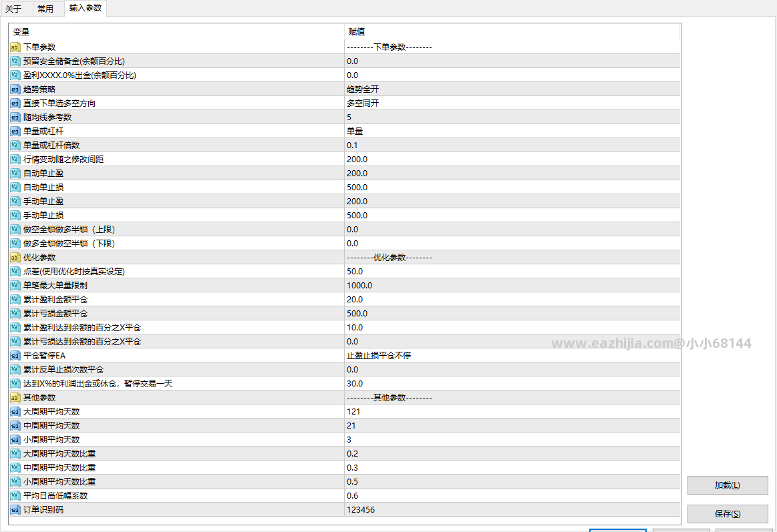Select the 做空全锁做多半锁（上限）row label
The width and height of the screenshot is (777, 532).
[x=69, y=230]
